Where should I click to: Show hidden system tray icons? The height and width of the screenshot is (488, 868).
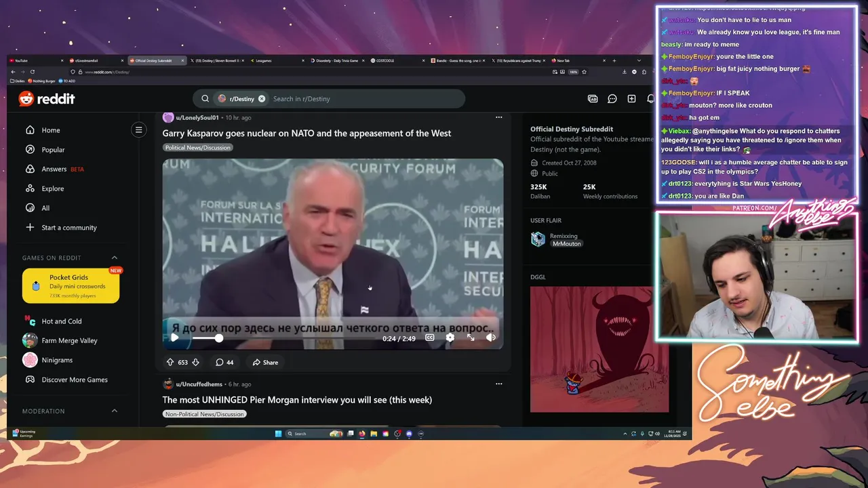[x=625, y=434]
